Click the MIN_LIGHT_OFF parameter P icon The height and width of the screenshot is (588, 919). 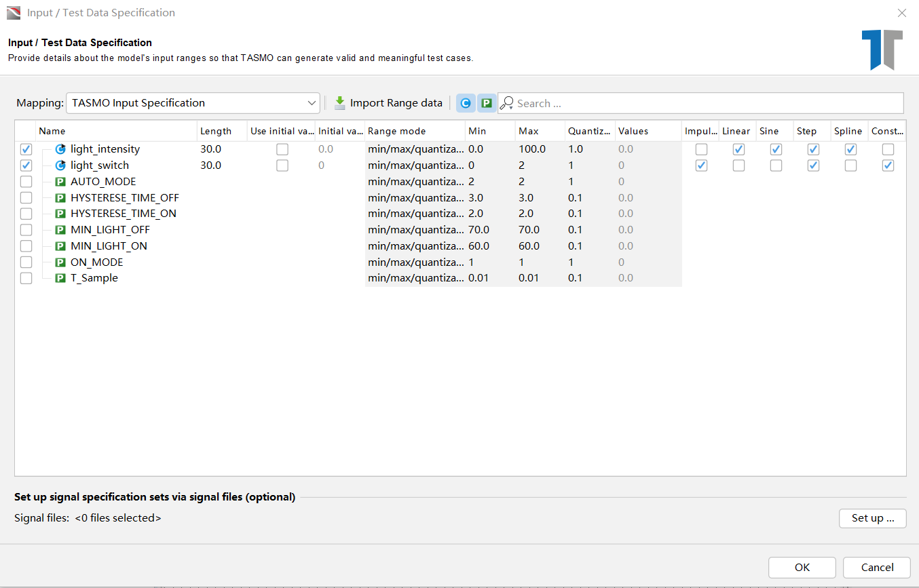60,230
